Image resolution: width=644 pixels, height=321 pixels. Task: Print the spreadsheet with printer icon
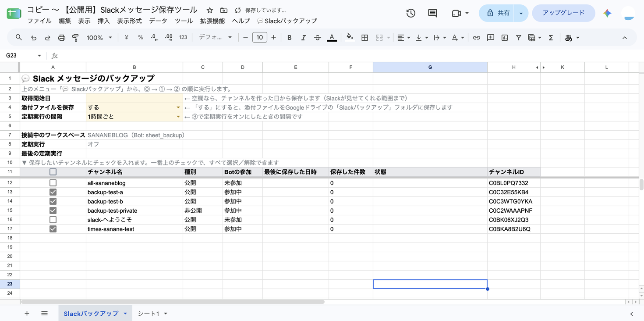click(x=62, y=38)
